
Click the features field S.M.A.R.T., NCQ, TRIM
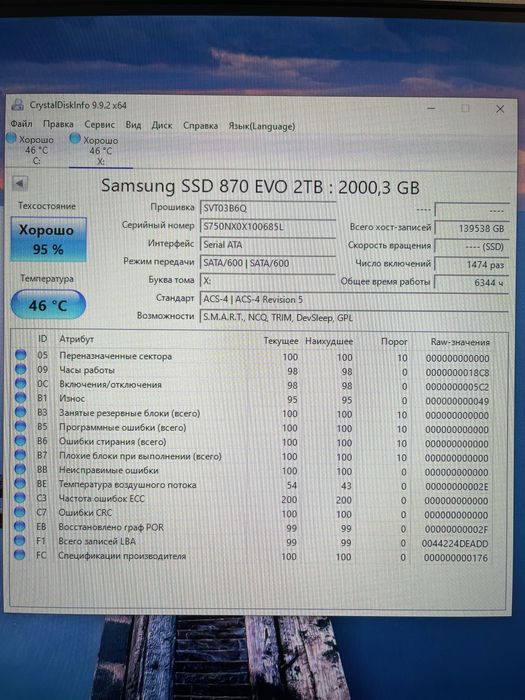[354, 317]
